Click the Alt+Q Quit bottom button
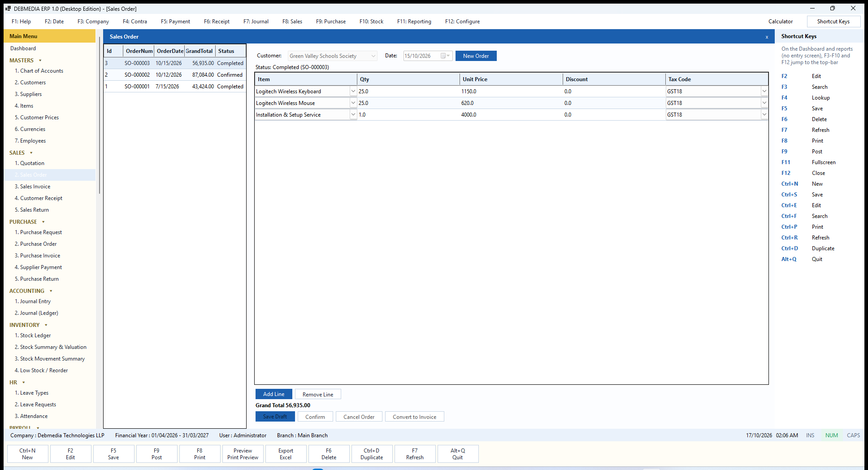Screen dimensions: 868x470 tap(458, 454)
